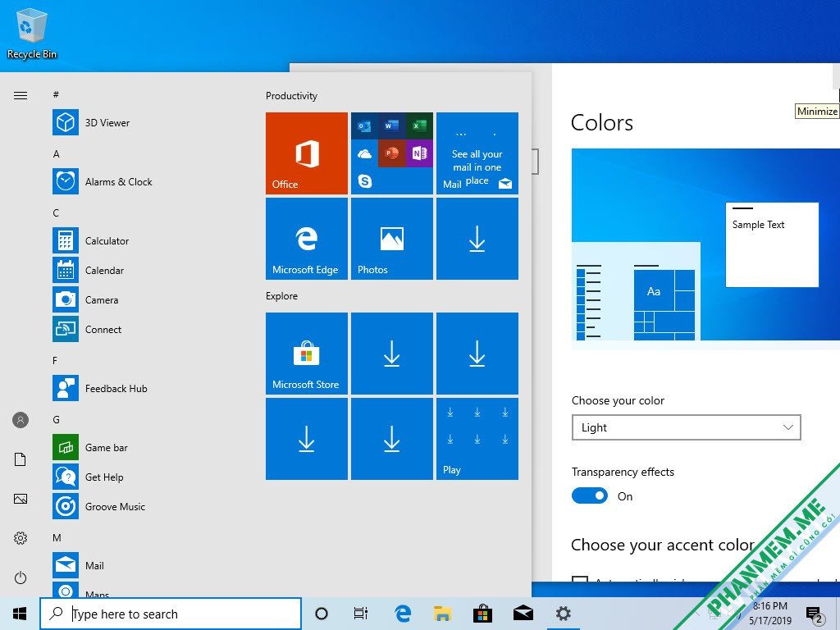Open the Office apps folder tile
This screenshot has width=840, height=630.
391,153
